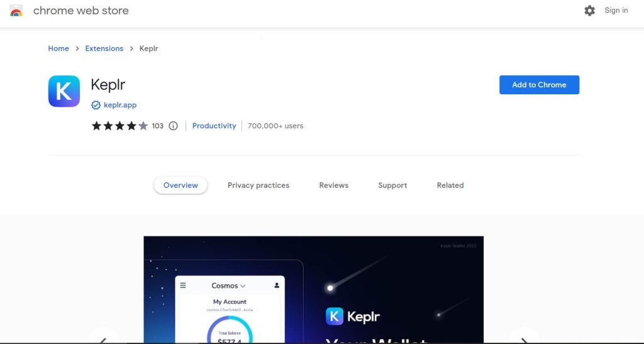Open the Productivity category link
Viewport: 644px width, 344px height.
coord(214,126)
